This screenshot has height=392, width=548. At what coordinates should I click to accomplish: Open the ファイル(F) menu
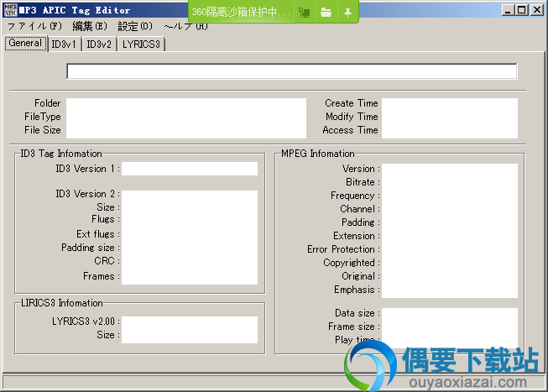[34, 26]
